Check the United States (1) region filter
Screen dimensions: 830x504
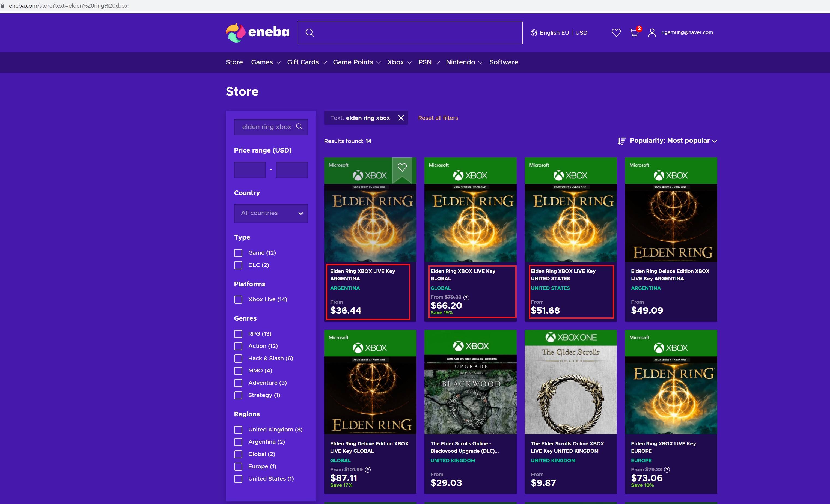(238, 479)
